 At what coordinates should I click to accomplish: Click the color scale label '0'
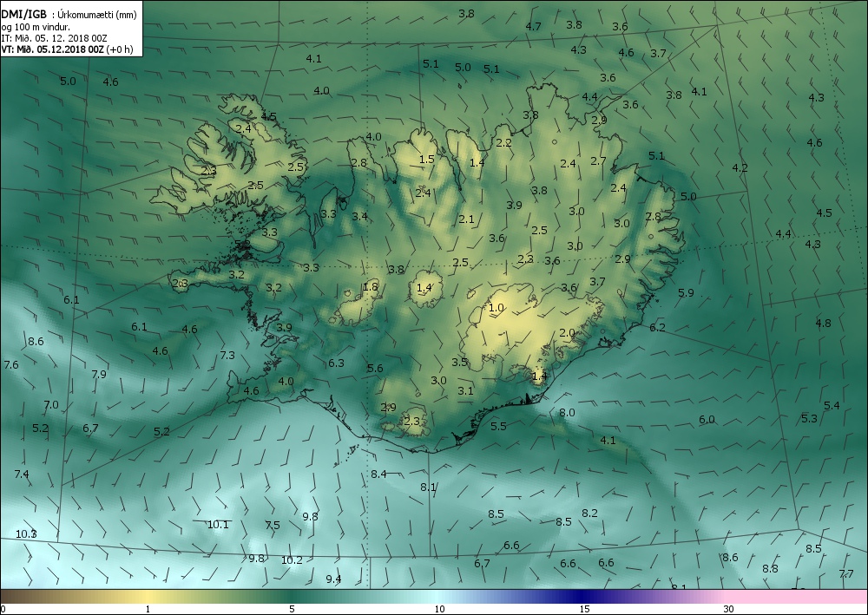pos(3,610)
